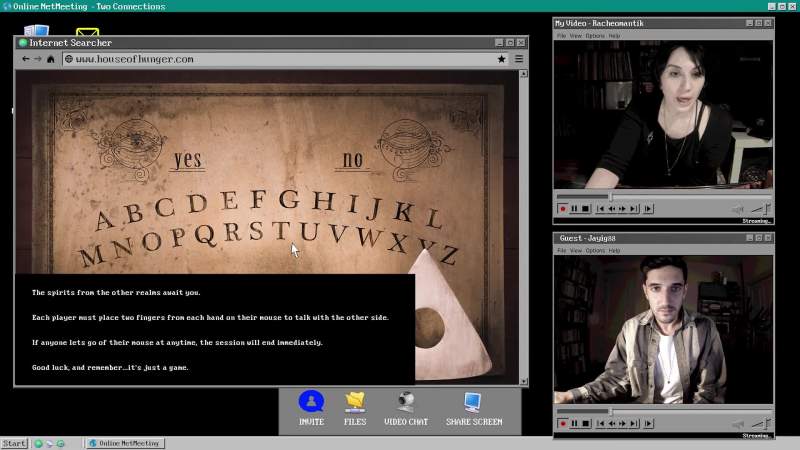
Task: Open View menu in Guest - Jayigsa window
Action: 576,251
